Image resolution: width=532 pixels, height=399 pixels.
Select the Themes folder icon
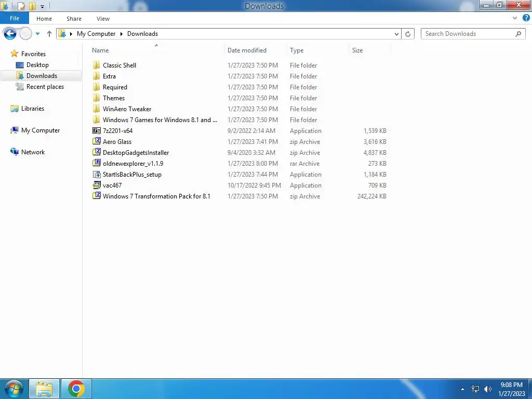click(96, 98)
